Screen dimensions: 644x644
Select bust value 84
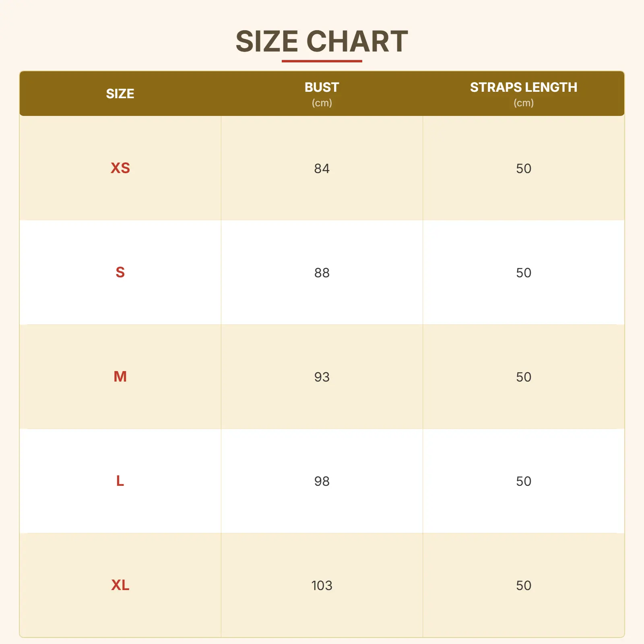322,168
